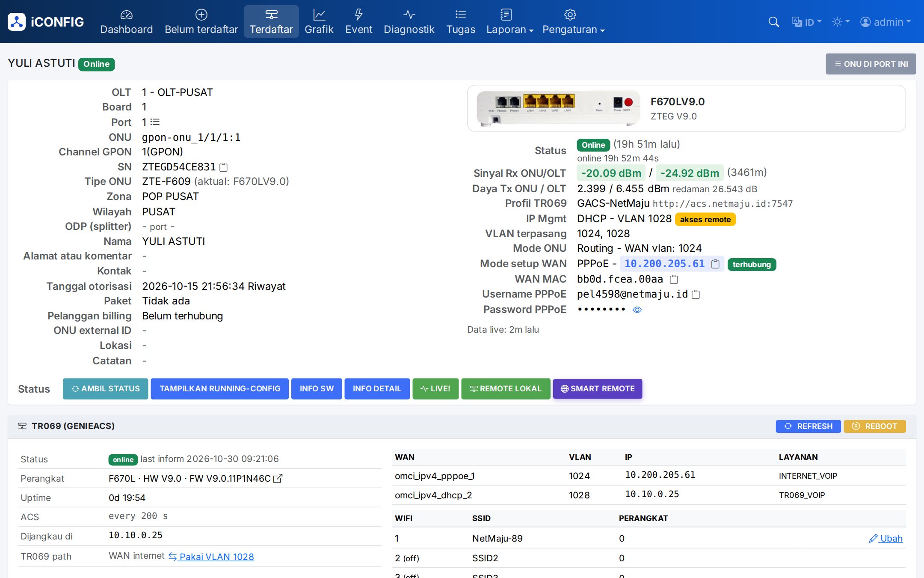Copy the WAN IP 10.200.205.61
The height and width of the screenshot is (578, 924).
click(715, 264)
